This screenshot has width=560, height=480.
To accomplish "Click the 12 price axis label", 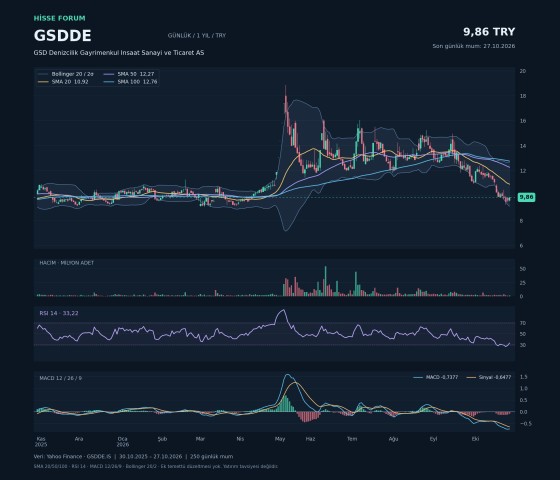I will (x=522, y=171).
